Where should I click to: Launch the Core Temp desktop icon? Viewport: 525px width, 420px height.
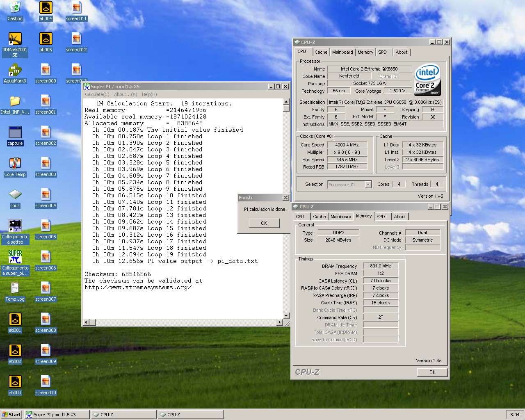(x=15, y=164)
